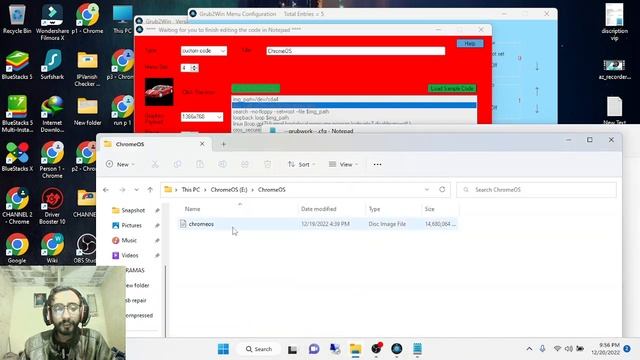
Task: Click the Cut scissors icon in Explorer toolbar
Action: tap(155, 164)
